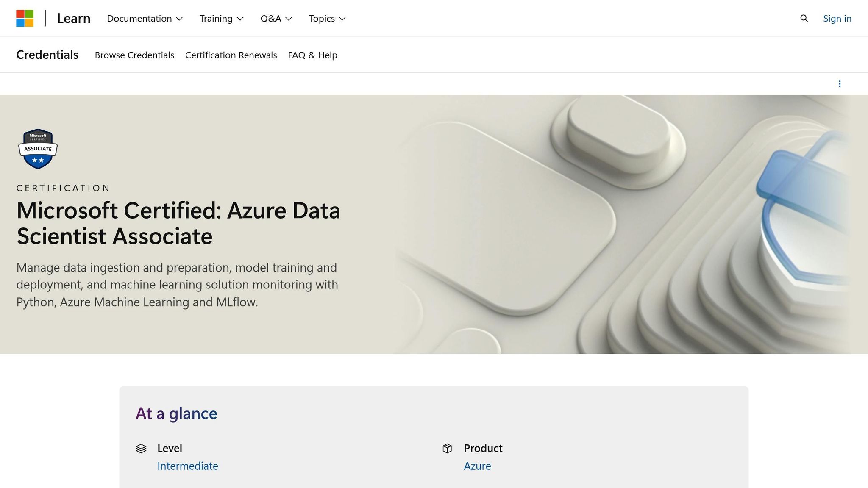The height and width of the screenshot is (488, 868).
Task: Click the Credentials heading
Action: click(47, 55)
